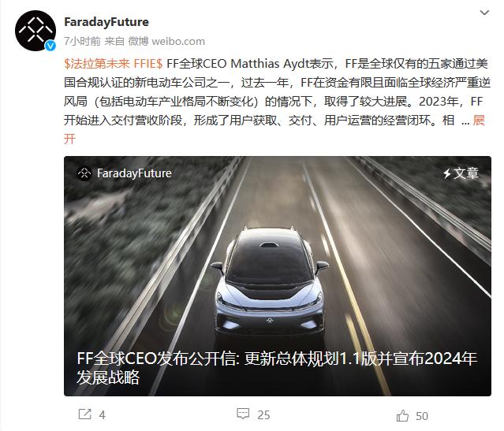Expand the full post text via 展开
Screen dimensions: 504x431
click(479, 121)
